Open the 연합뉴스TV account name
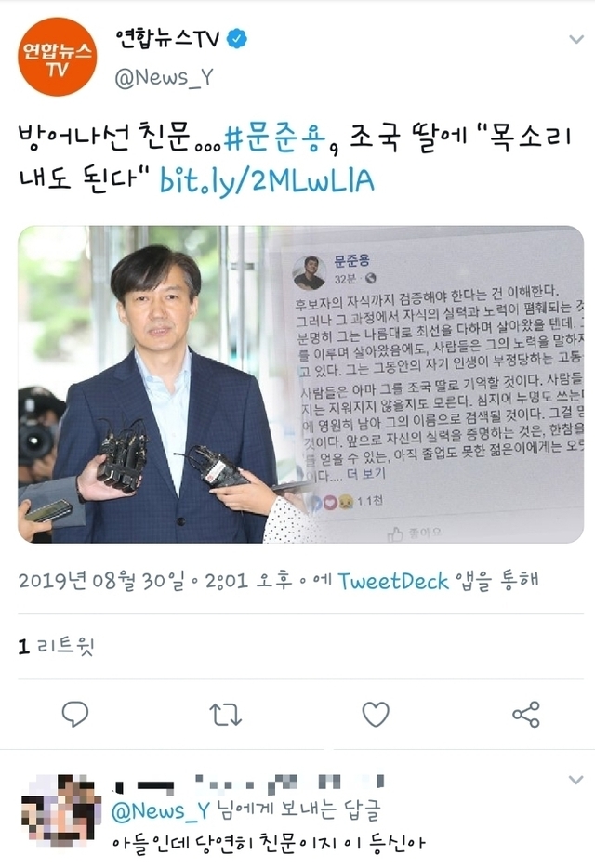 [x=167, y=39]
